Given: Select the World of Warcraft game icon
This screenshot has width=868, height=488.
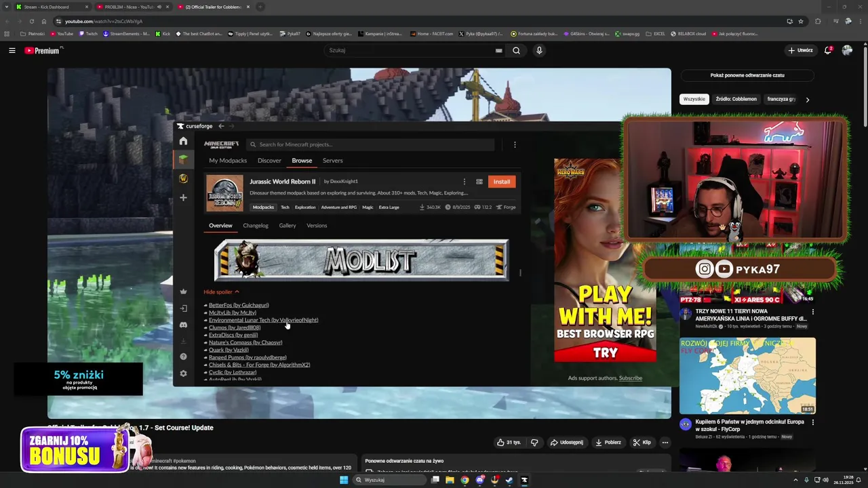Looking at the screenshot, I should [x=183, y=178].
